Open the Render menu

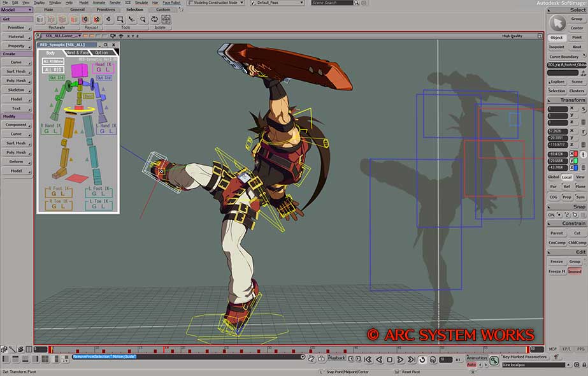(115, 3)
